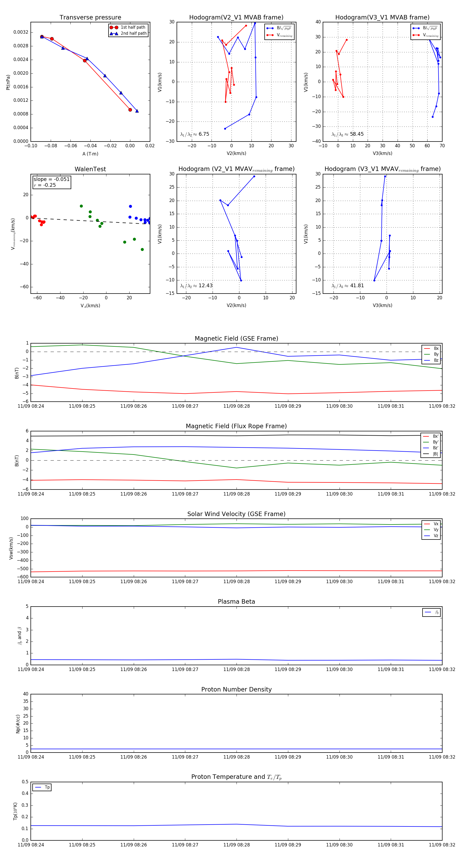Viewport: 473px width, 868px height.
Task: Click the 'Pt(nPa)' y-axis label
Action: [8, 82]
